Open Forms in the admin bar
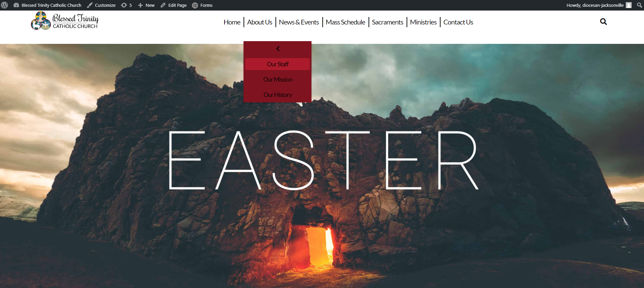Screen dimensions: 644x288 pos(202,5)
